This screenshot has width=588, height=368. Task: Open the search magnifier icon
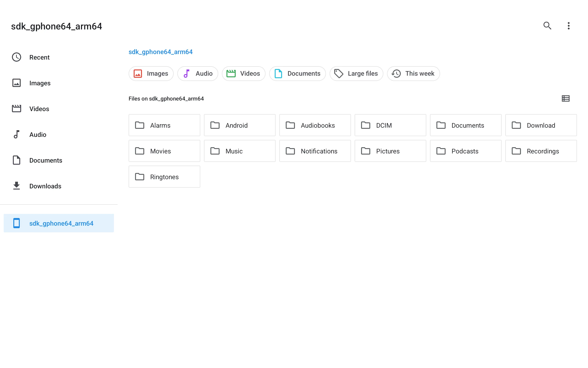click(x=547, y=26)
